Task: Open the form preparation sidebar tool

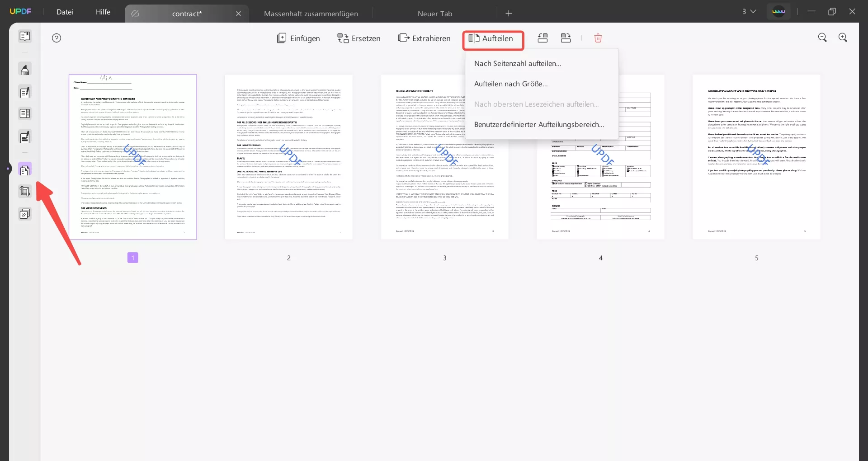Action: pos(25,114)
